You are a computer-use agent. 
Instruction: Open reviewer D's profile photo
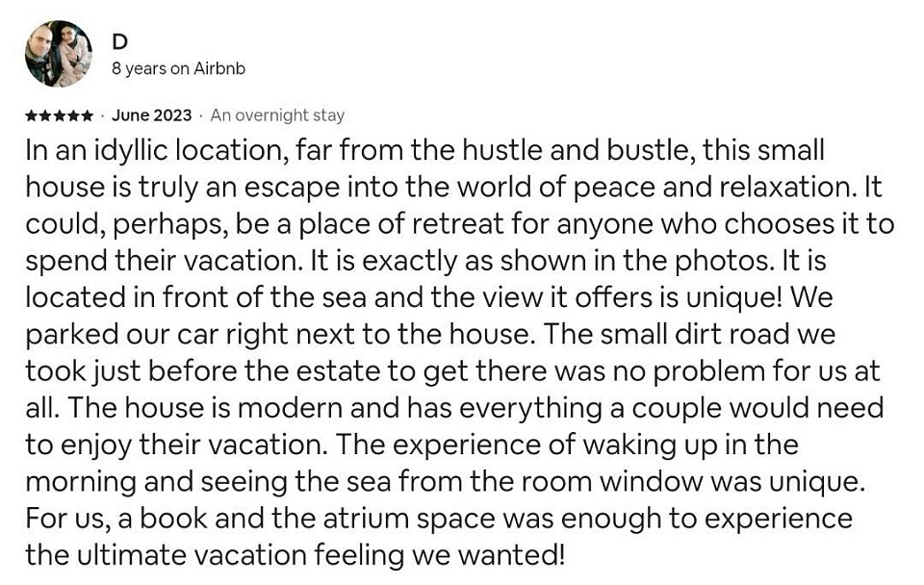point(59,54)
